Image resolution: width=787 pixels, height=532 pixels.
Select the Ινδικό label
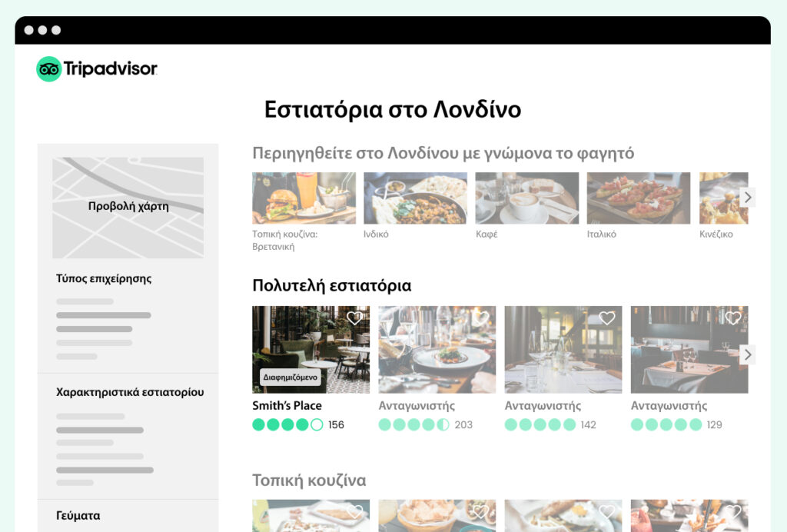pyautogui.click(x=376, y=234)
